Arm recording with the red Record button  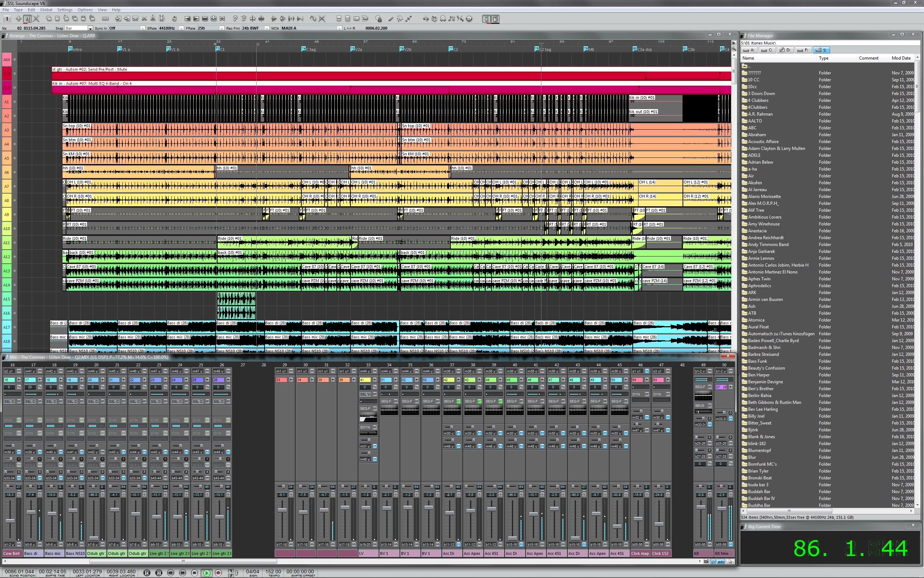[218, 573]
